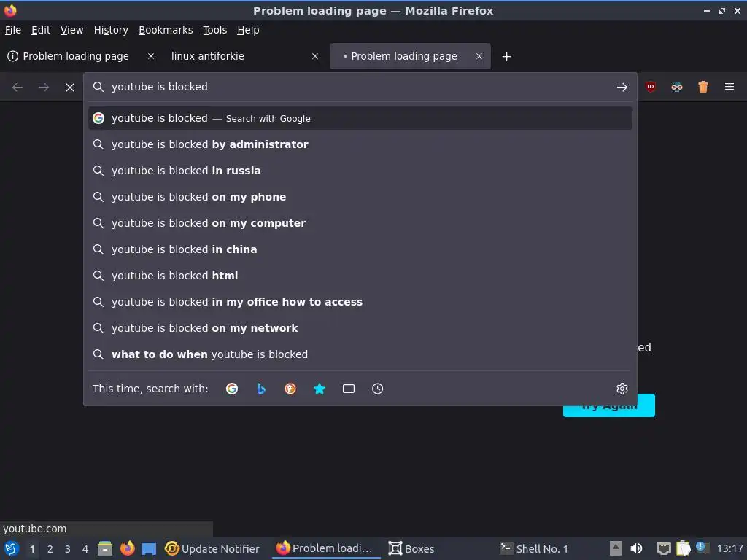
Task: Open the Tools menu
Action: pyautogui.click(x=215, y=30)
